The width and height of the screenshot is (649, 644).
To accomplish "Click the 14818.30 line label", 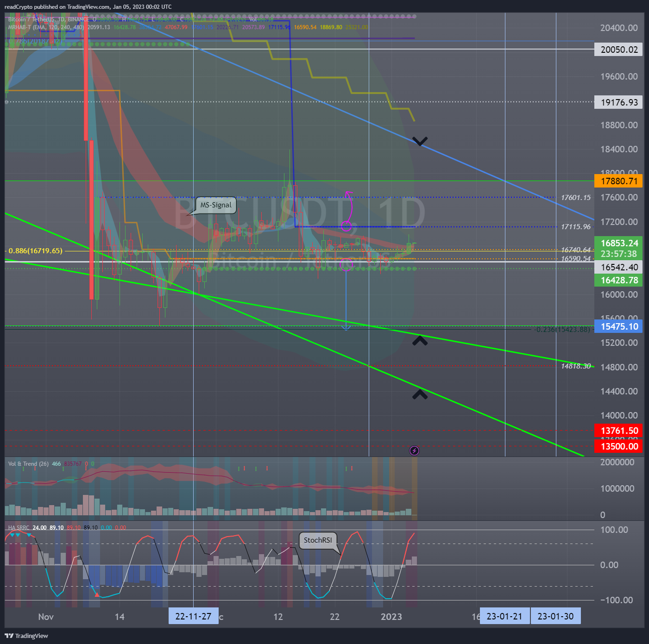I will [576, 366].
